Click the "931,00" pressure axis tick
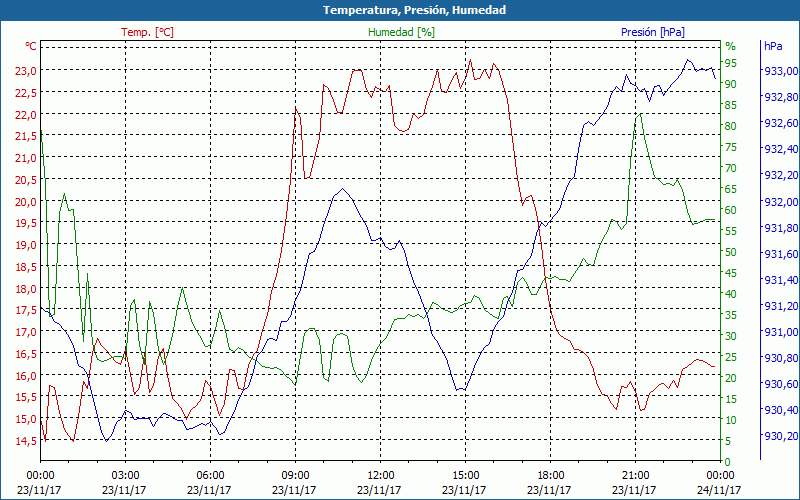Image resolution: width=800 pixels, height=500 pixels. pos(780,332)
